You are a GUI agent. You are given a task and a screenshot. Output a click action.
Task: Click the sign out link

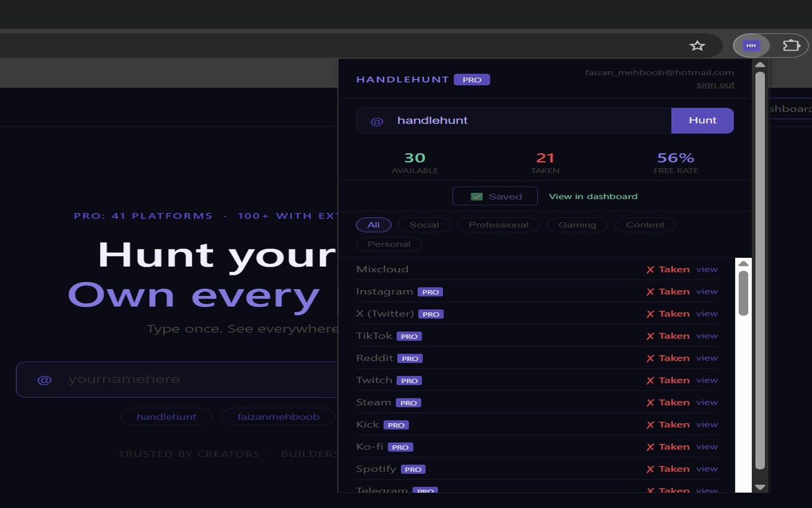point(715,84)
